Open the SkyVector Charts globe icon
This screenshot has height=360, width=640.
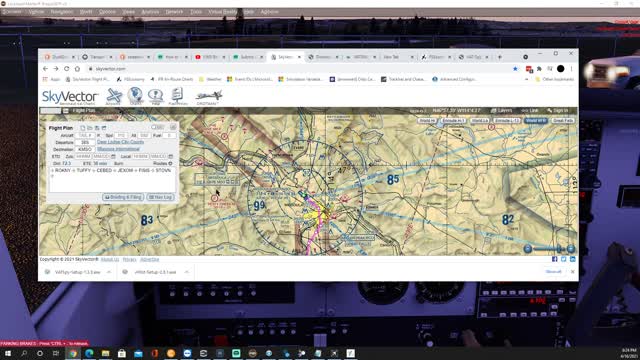[x=135, y=96]
